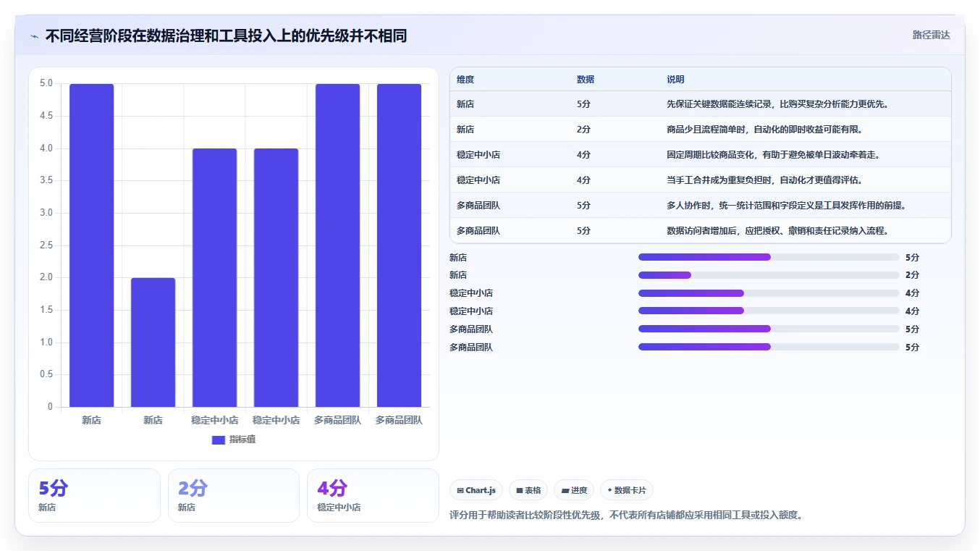Click the 新店 chart bar at value 2.0
Viewport: 980px width, 551px height.
[153, 342]
